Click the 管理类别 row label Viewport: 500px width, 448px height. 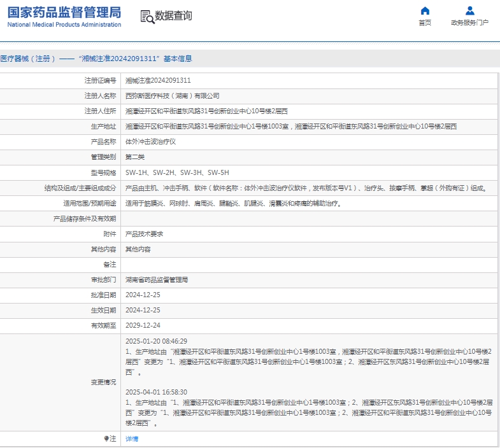[103, 157]
